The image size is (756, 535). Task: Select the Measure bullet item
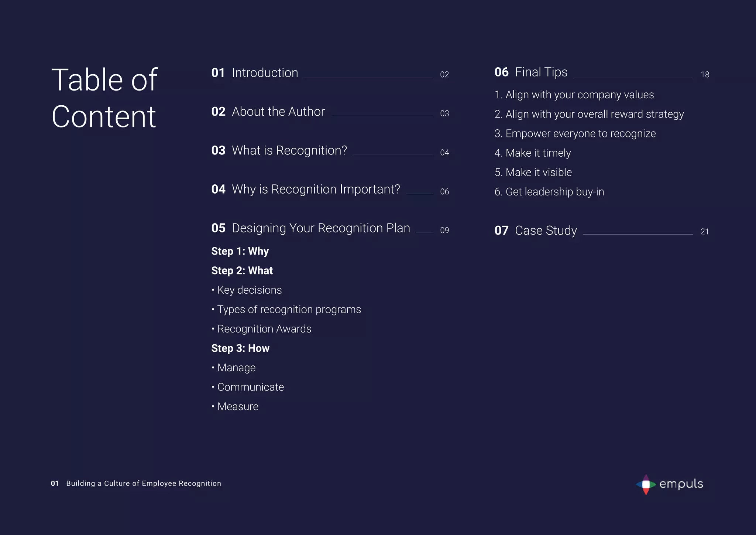point(238,406)
